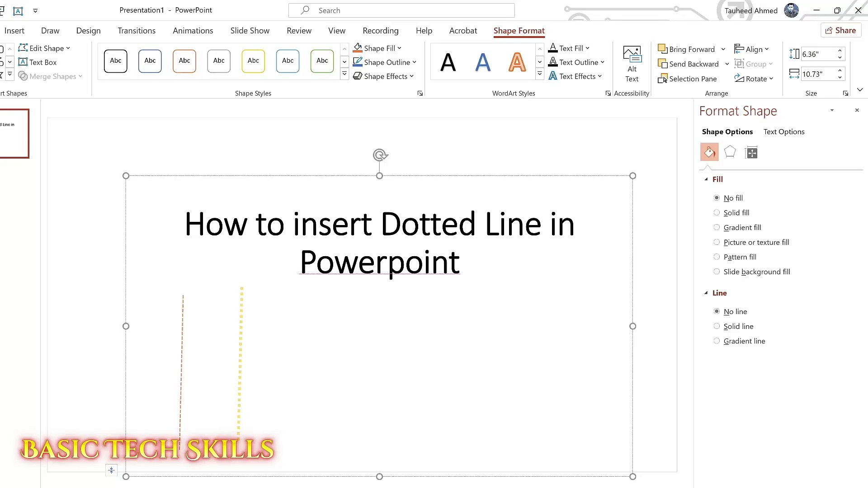The width and height of the screenshot is (868, 488).
Task: Collapse the Line section
Action: (x=706, y=293)
